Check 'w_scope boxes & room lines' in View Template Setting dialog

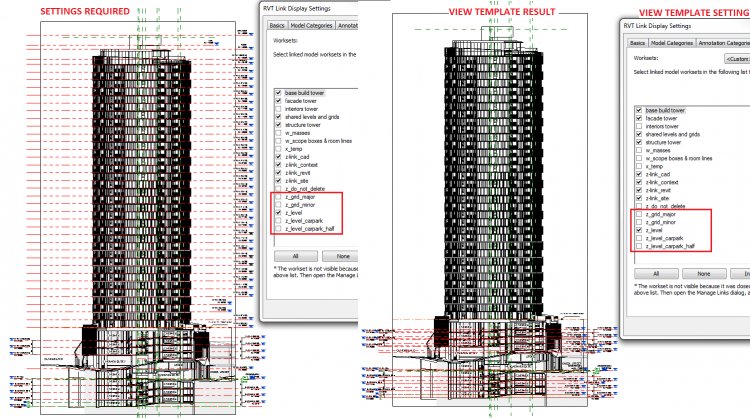point(639,158)
